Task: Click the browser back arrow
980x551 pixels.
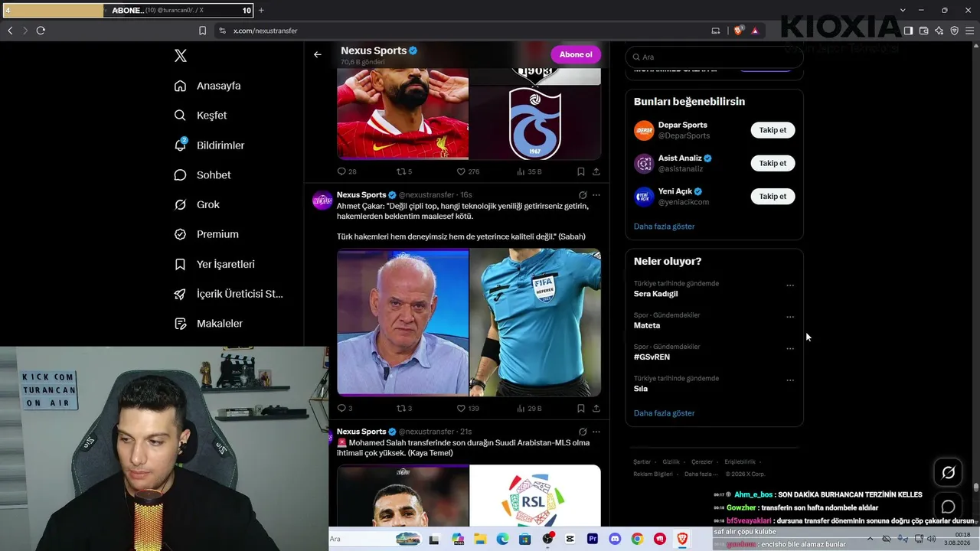Action: click(10, 31)
